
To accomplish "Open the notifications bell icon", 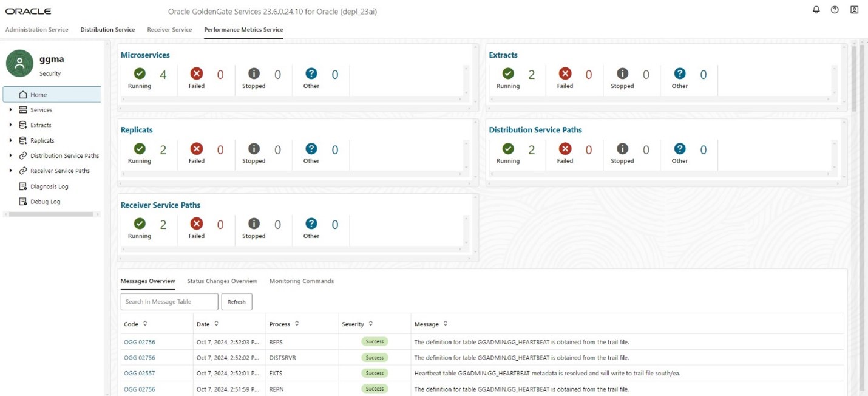I will tap(816, 10).
